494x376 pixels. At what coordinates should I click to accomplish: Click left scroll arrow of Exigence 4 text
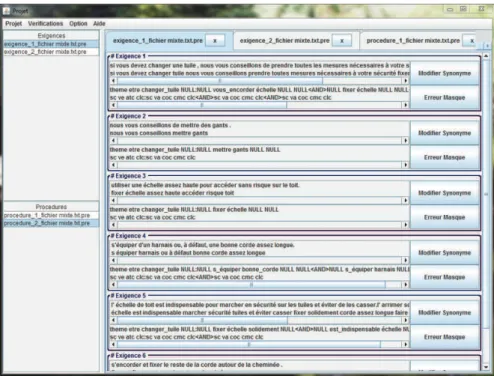(113, 260)
